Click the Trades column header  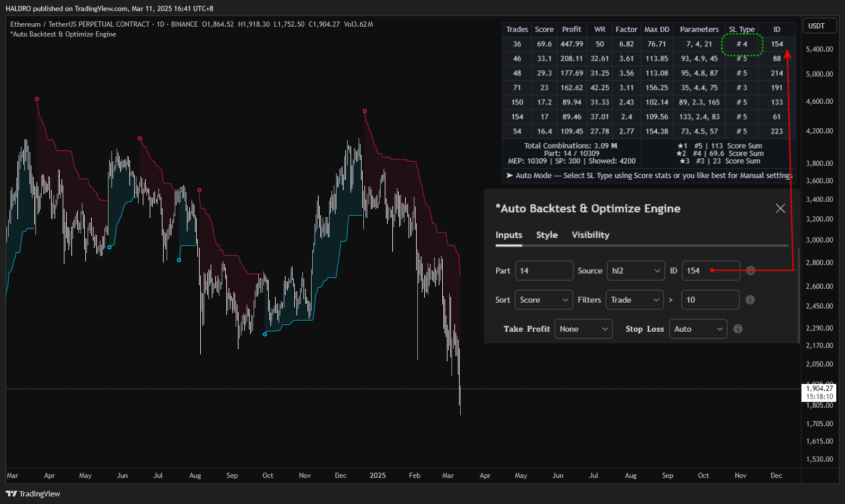[x=517, y=30]
